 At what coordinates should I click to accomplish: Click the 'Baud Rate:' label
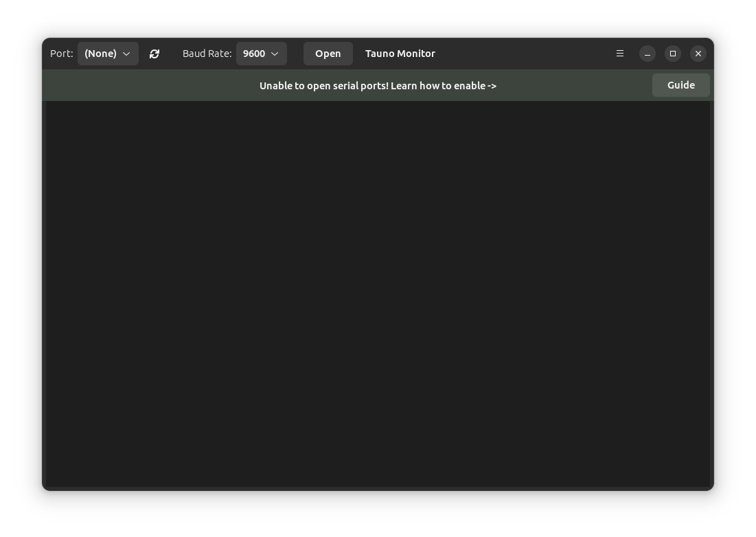pos(207,54)
